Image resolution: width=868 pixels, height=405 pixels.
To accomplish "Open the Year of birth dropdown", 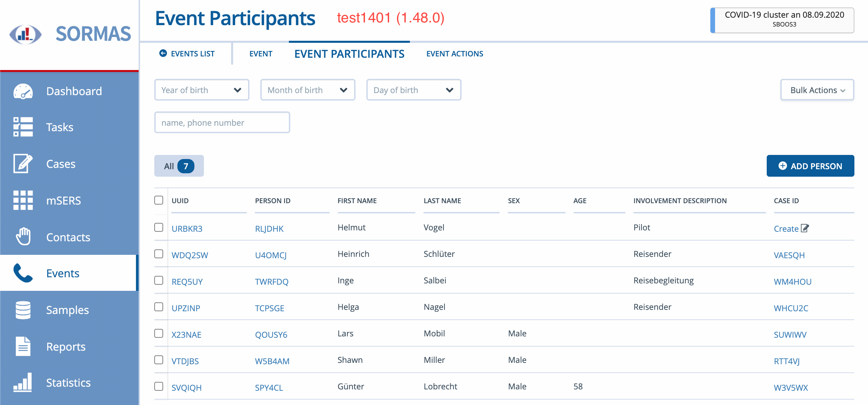I will click(202, 90).
